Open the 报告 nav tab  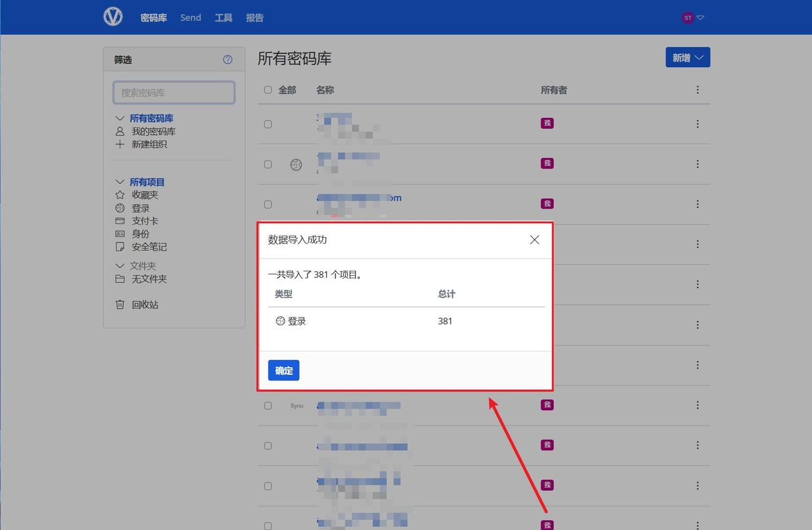(x=254, y=18)
